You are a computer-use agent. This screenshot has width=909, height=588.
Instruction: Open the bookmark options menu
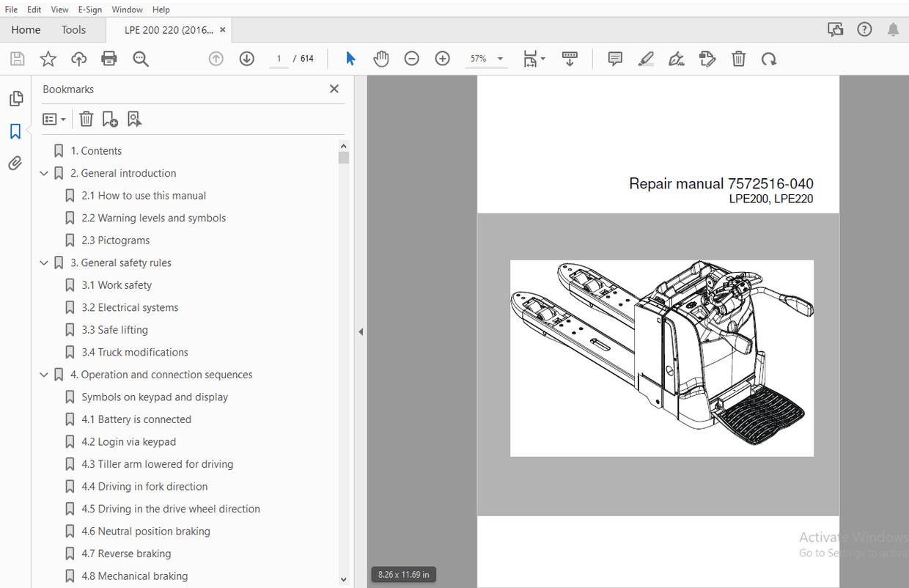54,118
